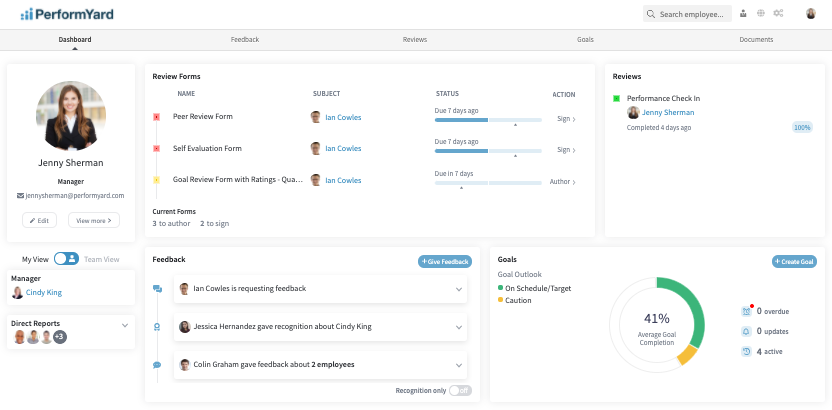
Task: Click the 100% completion badge
Action: point(802,128)
